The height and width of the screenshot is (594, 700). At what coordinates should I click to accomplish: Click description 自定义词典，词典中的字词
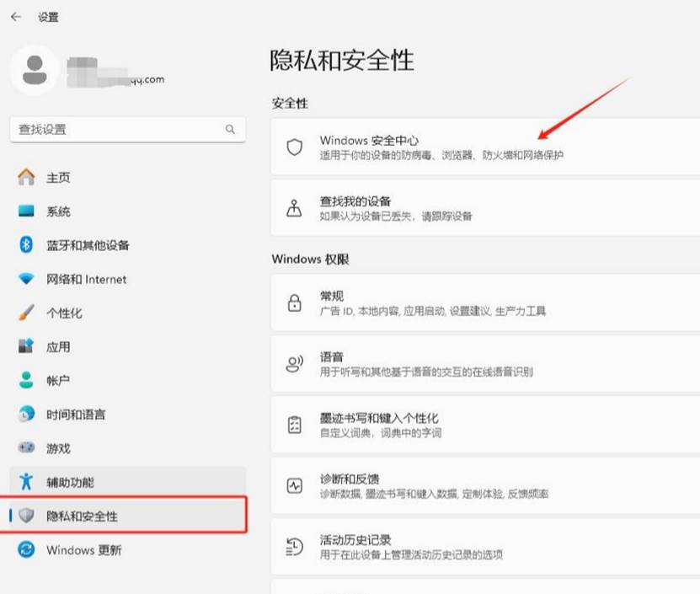[x=381, y=433]
